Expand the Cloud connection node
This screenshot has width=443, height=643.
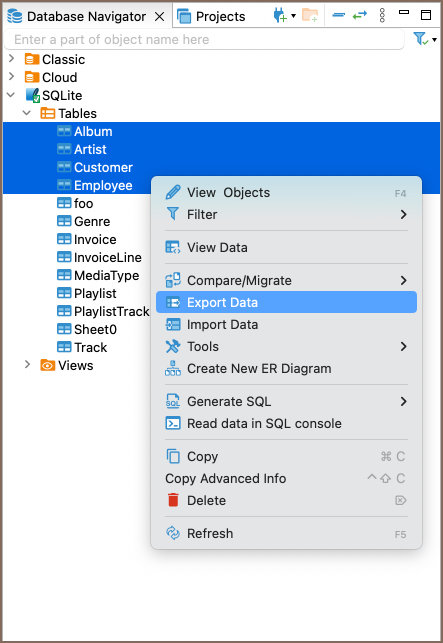tap(11, 77)
